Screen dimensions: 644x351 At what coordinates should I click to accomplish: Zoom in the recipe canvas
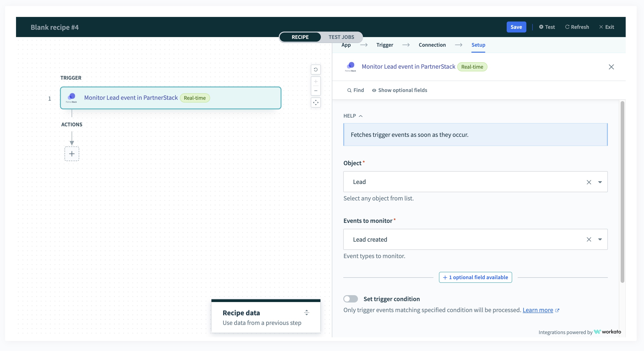click(316, 81)
